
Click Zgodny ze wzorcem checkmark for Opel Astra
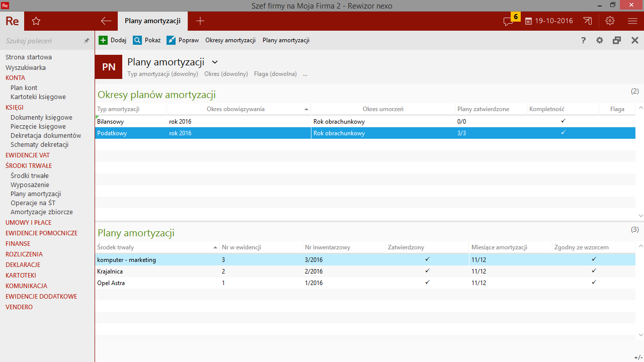594,283
